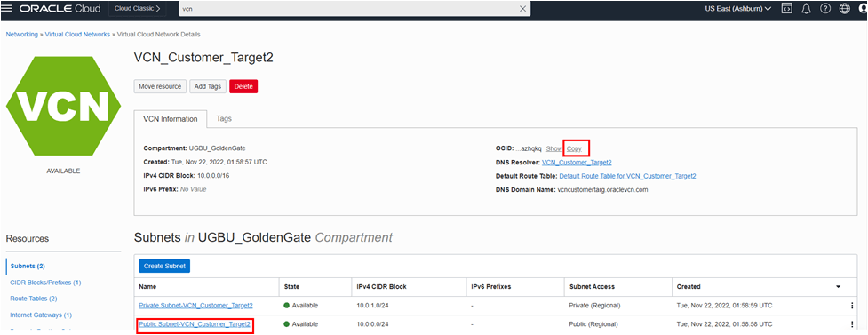Click the 01:58:58 UTC created timestamp

tap(725, 324)
